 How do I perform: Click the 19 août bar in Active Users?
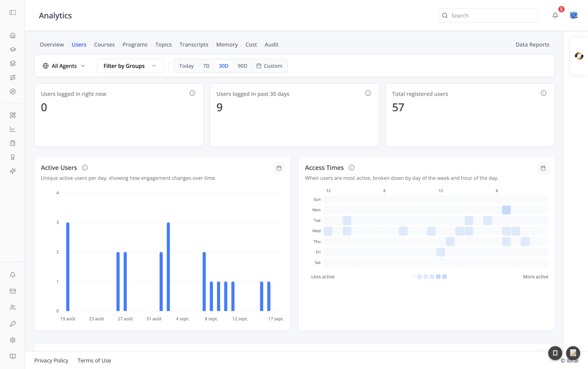coord(68,267)
